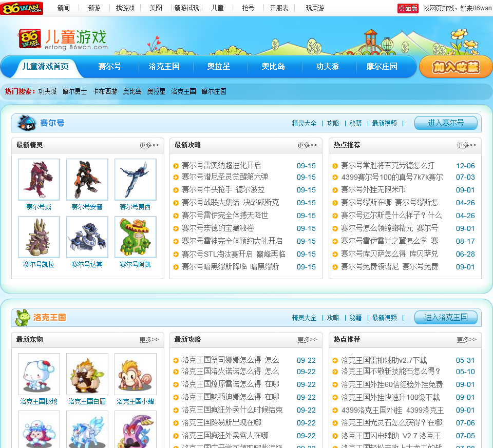The image size is (493, 448).
Task: Select the 奥比岛 navigation tab
Action: [273, 66]
